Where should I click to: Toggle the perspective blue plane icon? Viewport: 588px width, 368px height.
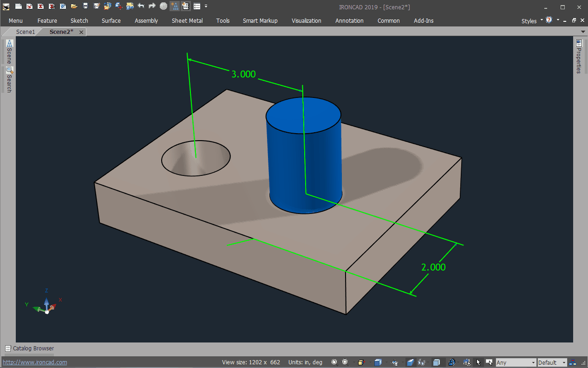[x=411, y=362]
